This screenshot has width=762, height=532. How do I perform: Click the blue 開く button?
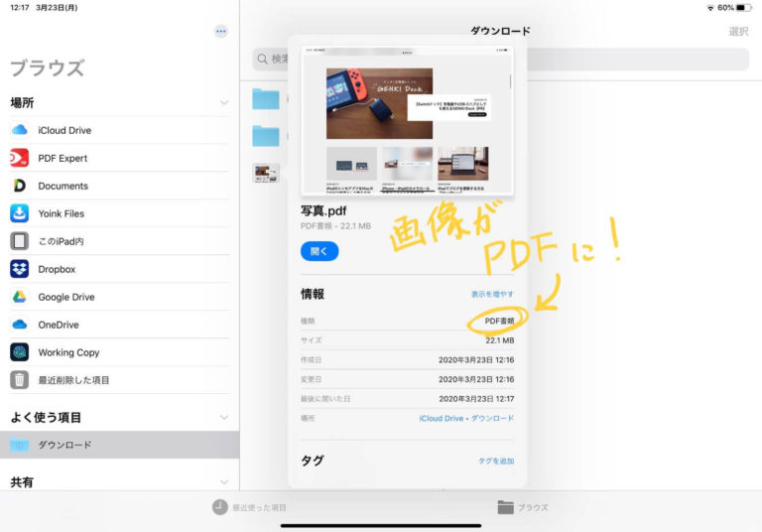point(319,251)
